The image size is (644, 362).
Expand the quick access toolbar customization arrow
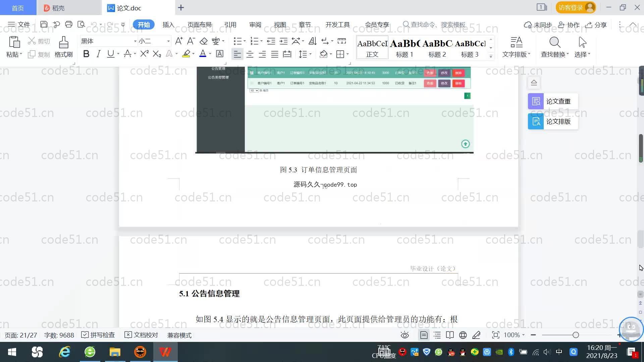click(123, 24)
